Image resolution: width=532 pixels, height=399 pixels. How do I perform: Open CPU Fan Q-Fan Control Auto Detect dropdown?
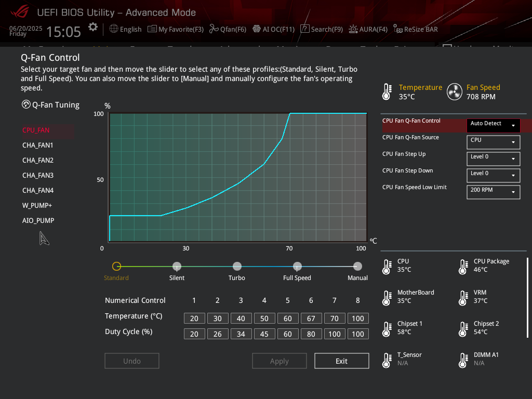494,126
